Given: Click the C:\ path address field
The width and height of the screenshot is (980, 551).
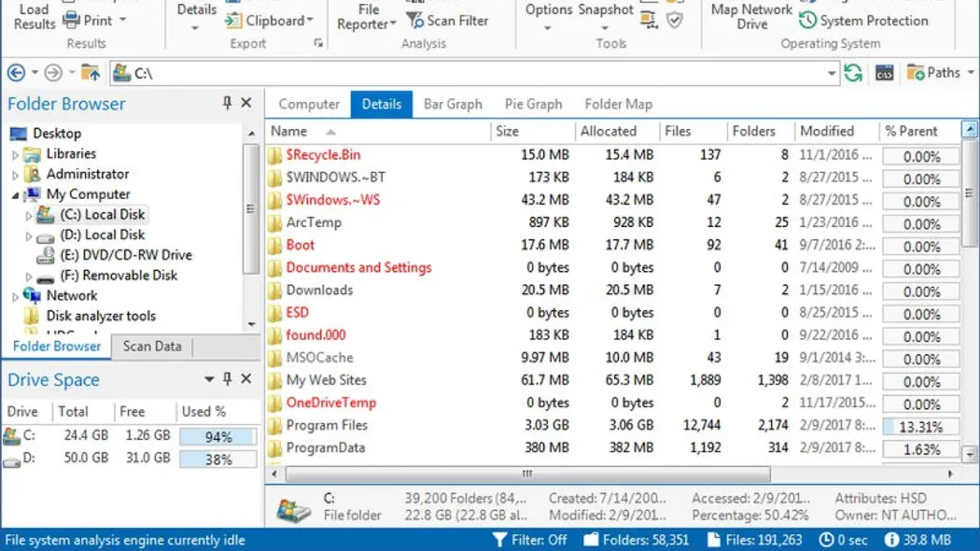Looking at the screenshot, I should pyautogui.click(x=474, y=73).
